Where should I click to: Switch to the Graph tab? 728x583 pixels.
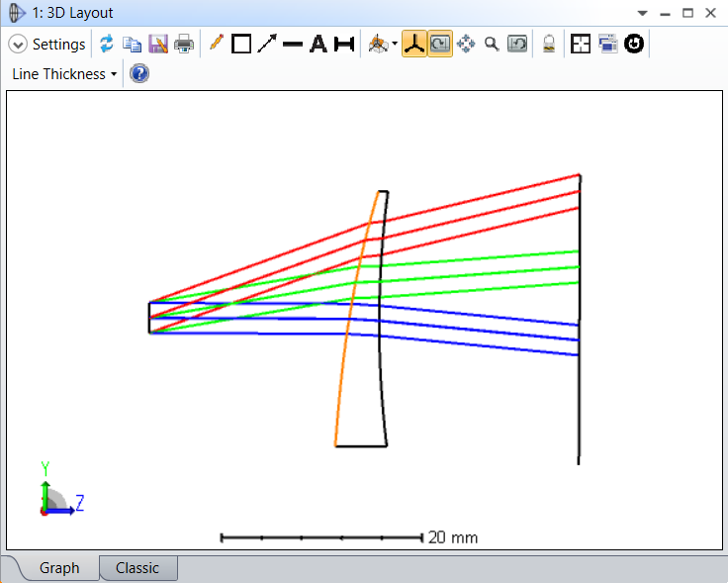tap(59, 568)
